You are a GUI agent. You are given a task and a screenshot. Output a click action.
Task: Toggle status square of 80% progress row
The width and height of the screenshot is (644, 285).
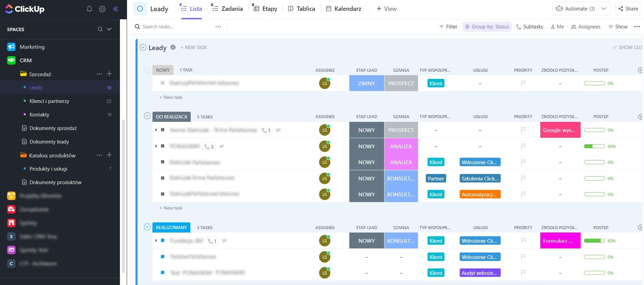[162, 240]
